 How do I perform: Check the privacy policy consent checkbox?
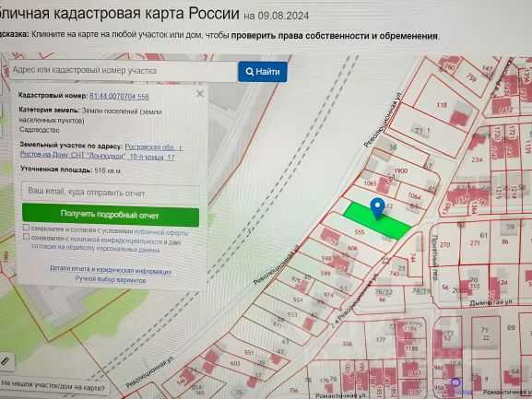coord(26,237)
